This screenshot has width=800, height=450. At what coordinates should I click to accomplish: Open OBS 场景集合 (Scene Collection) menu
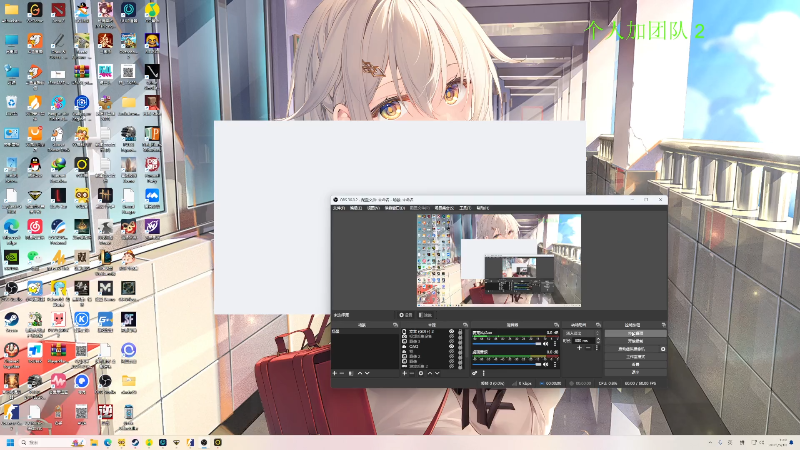pyautogui.click(x=444, y=208)
